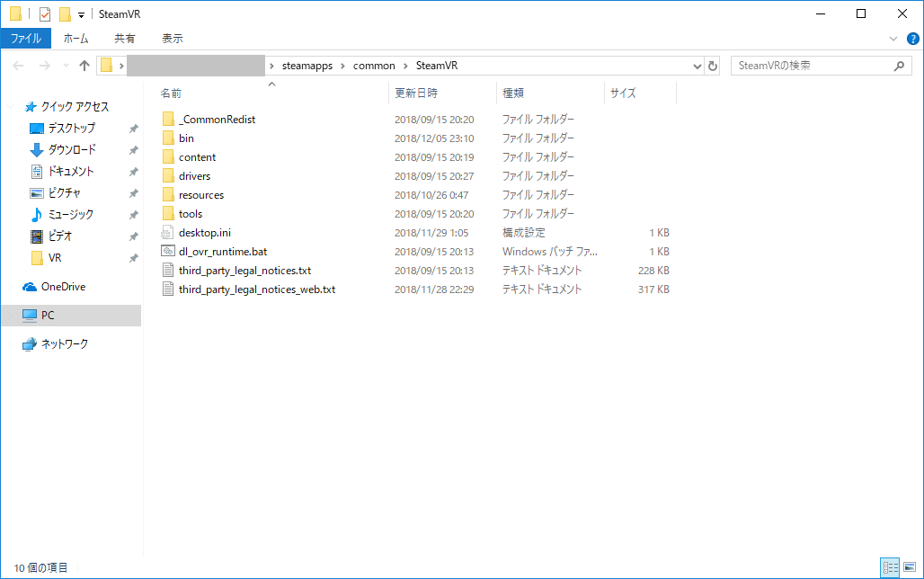Click the back navigation arrow
Image resolution: width=924 pixels, height=579 pixels.
[18, 66]
